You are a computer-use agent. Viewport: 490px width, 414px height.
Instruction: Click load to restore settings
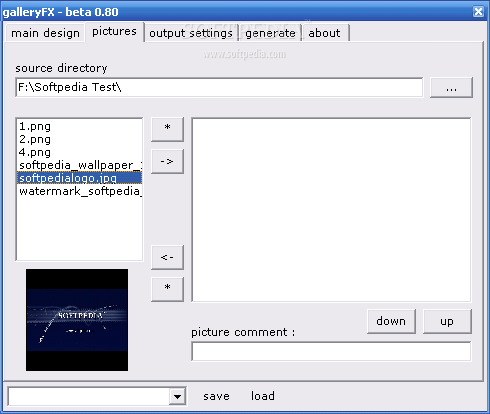[x=263, y=396]
